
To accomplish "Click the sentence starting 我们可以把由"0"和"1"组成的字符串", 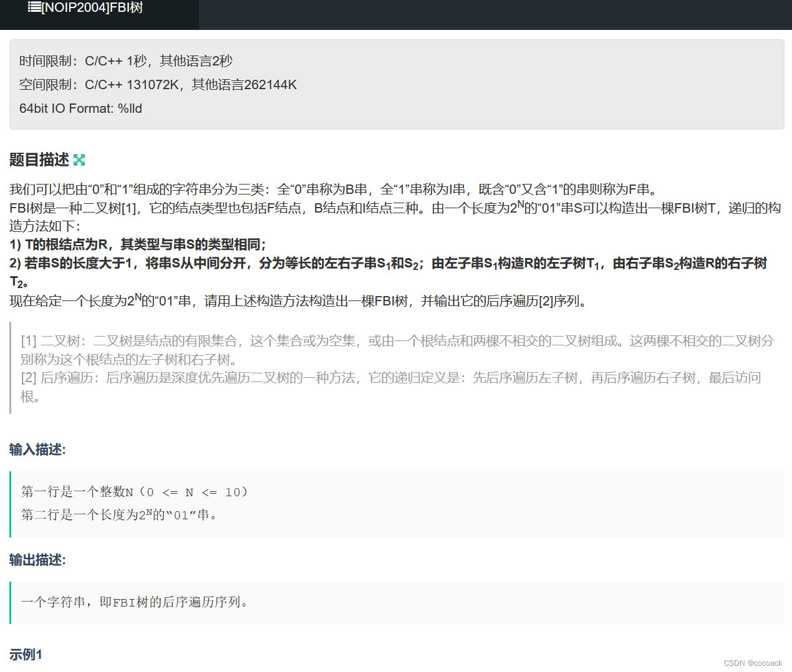I will pyautogui.click(x=334, y=190).
